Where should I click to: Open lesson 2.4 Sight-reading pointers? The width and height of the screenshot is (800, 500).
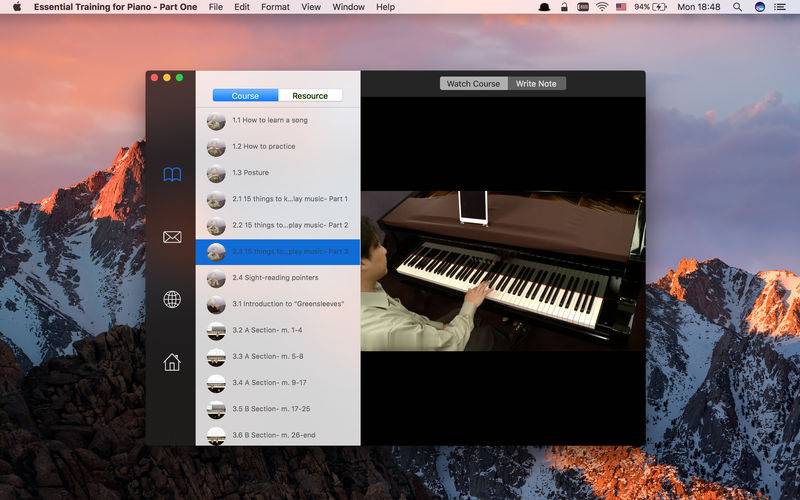(278, 278)
